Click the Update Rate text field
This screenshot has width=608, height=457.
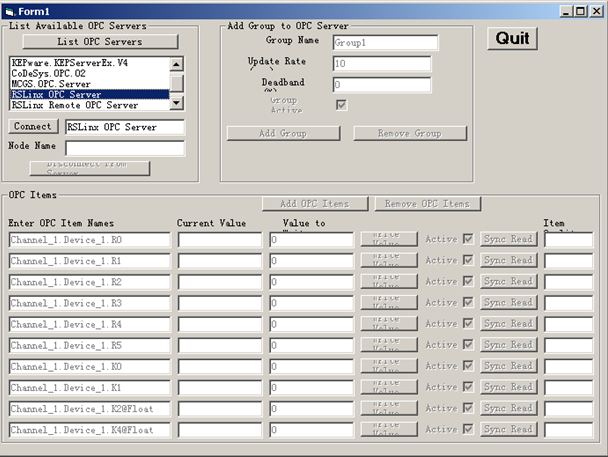click(x=381, y=64)
